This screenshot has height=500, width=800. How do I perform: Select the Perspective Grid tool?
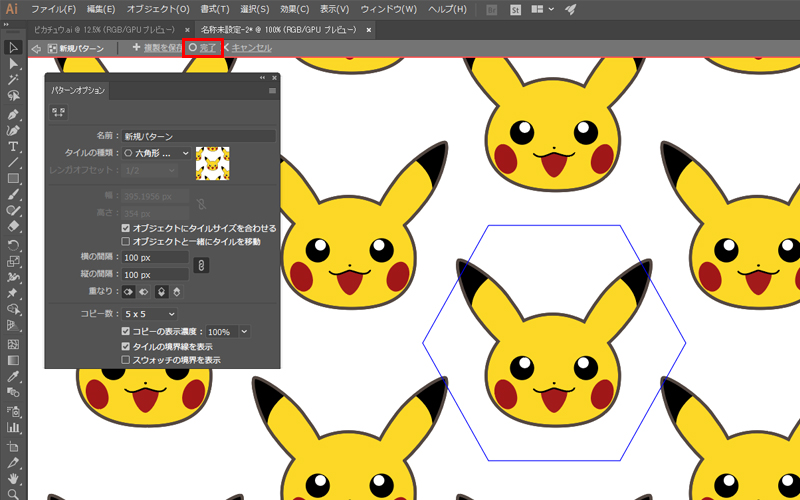coord(13,325)
